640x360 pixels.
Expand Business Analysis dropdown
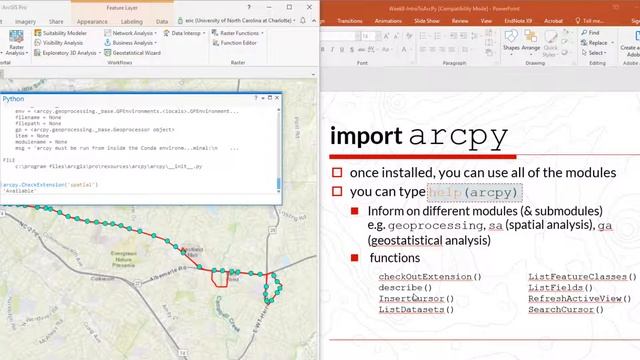coord(156,43)
